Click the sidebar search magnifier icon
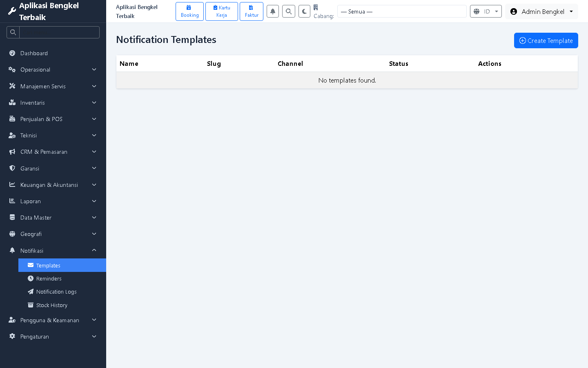 (13, 32)
